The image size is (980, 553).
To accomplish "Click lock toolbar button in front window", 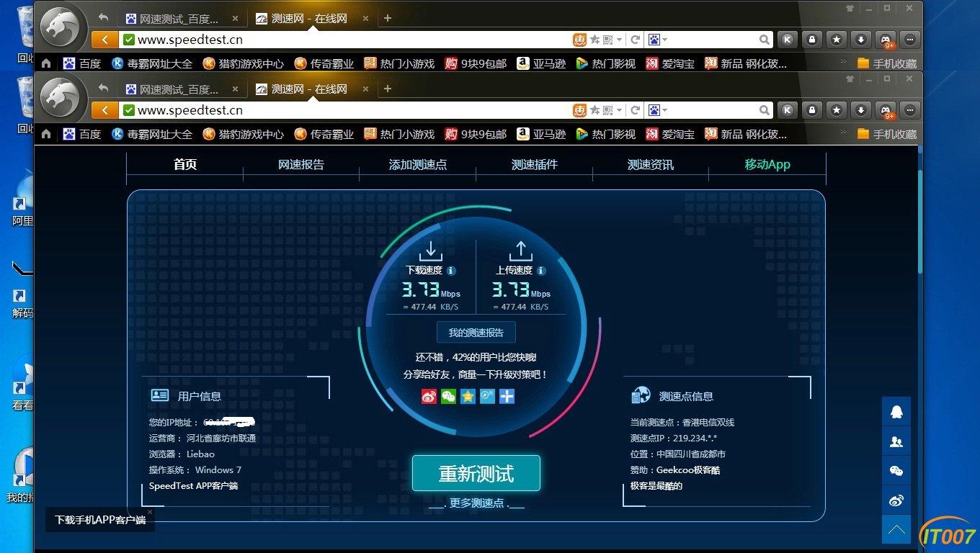I will (812, 110).
